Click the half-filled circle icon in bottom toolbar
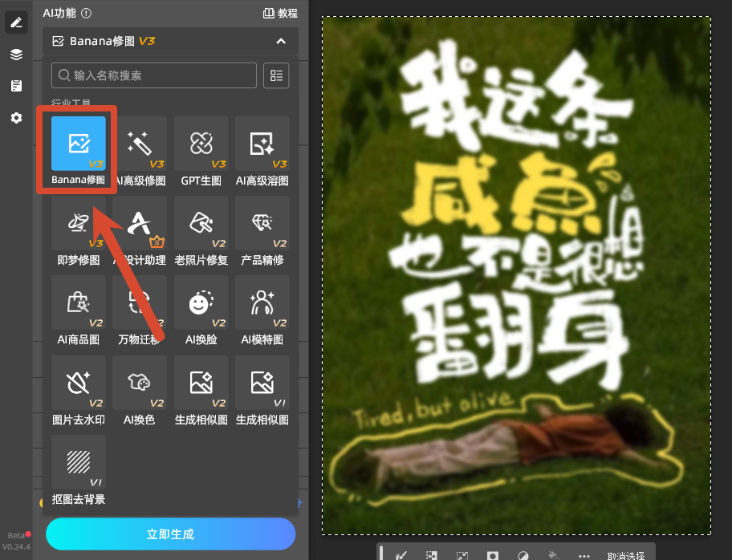Screen dimensions: 732x560 [523, 556]
